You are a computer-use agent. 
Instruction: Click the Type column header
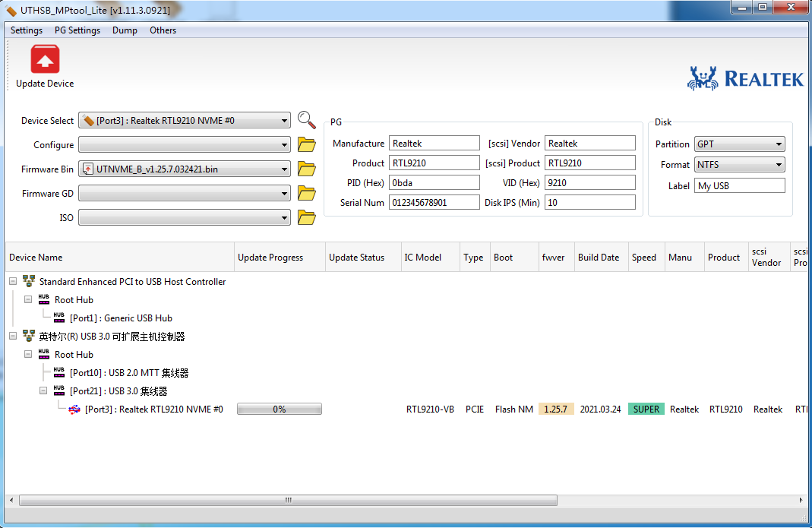pos(476,257)
